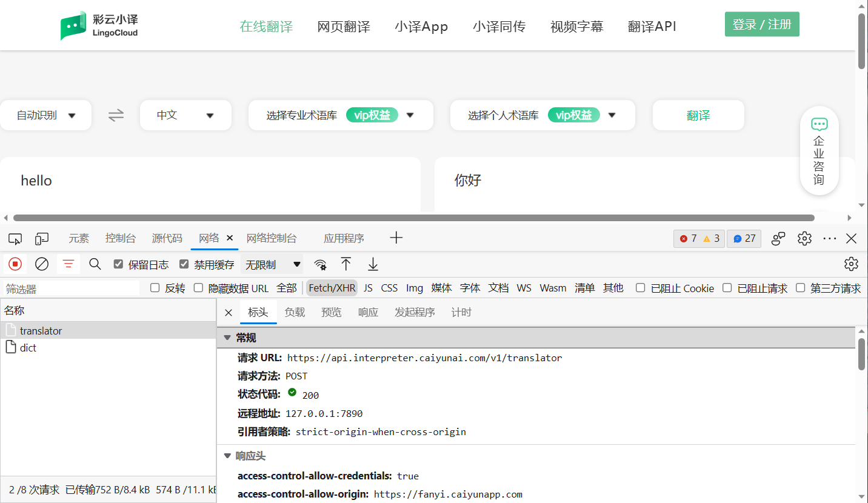Open the 应用程序 tab
The image size is (868, 503).
344,238
